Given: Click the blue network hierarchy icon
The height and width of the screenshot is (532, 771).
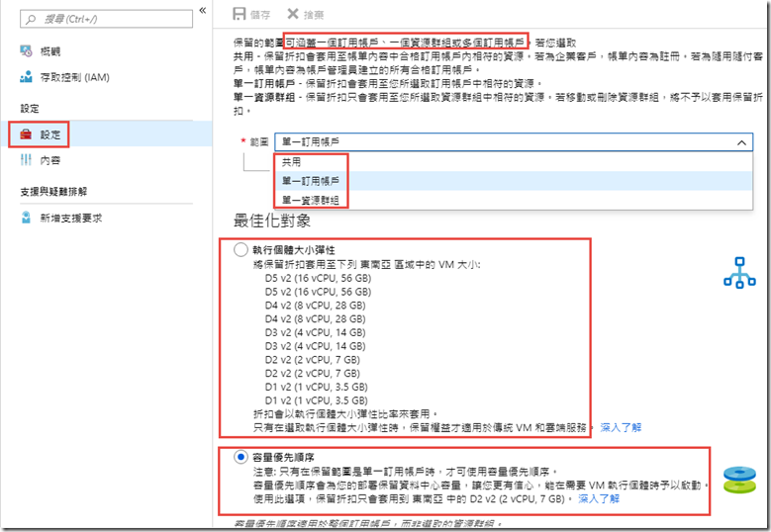Looking at the screenshot, I should (738, 272).
